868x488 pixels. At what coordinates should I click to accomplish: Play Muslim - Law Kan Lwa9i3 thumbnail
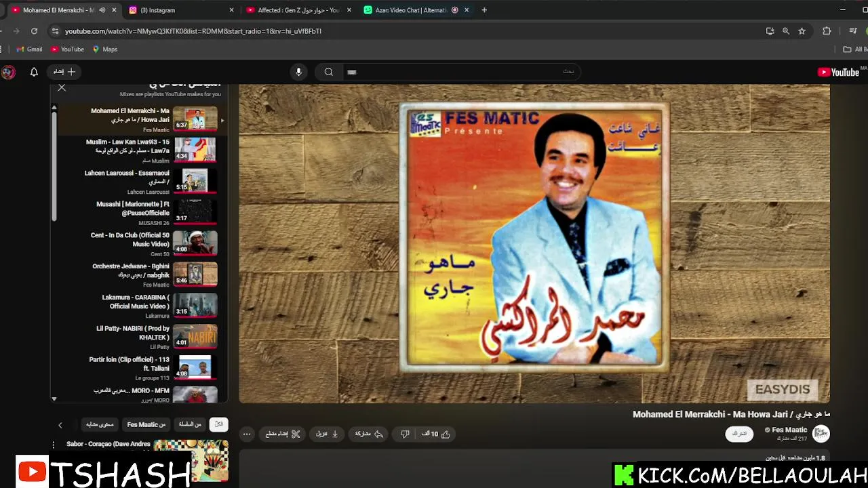(195, 150)
